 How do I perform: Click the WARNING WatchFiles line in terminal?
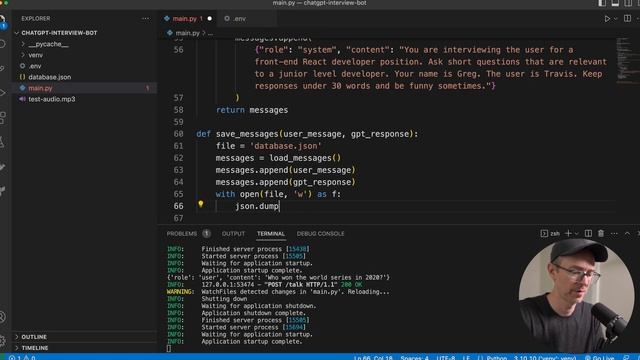click(278, 292)
